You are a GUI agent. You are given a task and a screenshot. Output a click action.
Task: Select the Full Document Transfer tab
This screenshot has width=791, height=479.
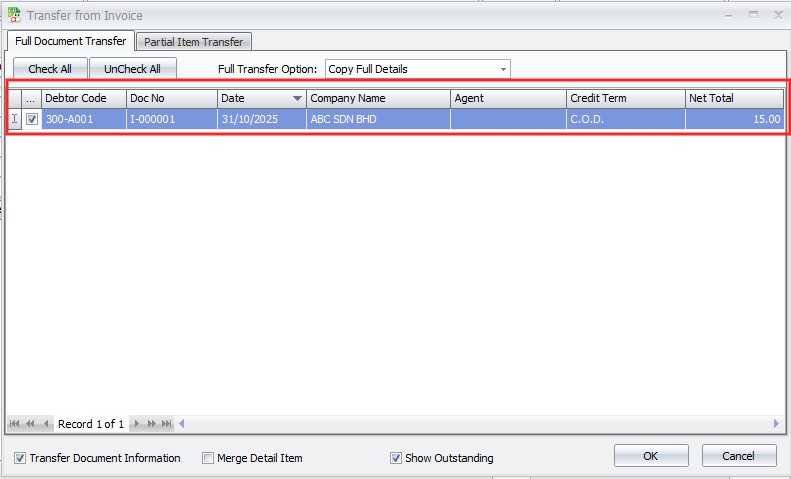click(x=70, y=41)
